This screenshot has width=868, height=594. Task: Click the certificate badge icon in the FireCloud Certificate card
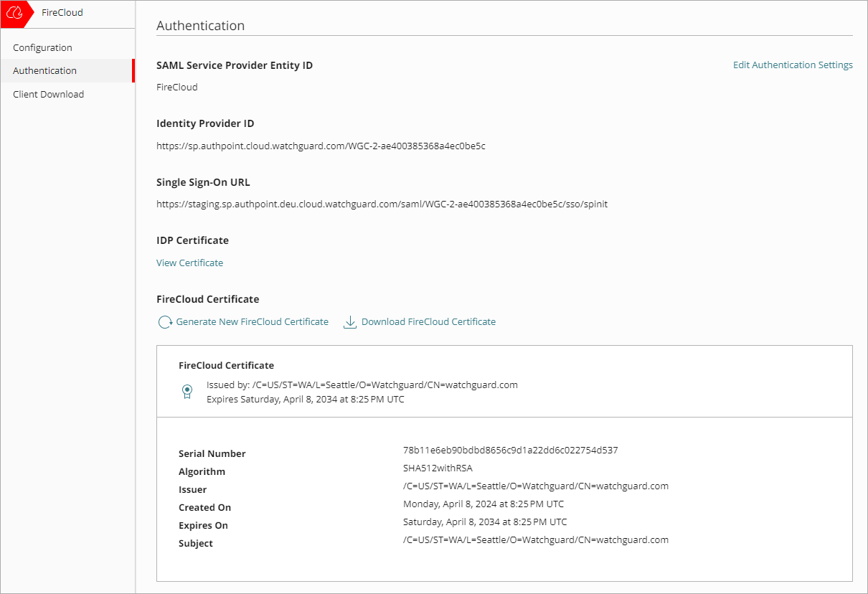click(x=187, y=392)
